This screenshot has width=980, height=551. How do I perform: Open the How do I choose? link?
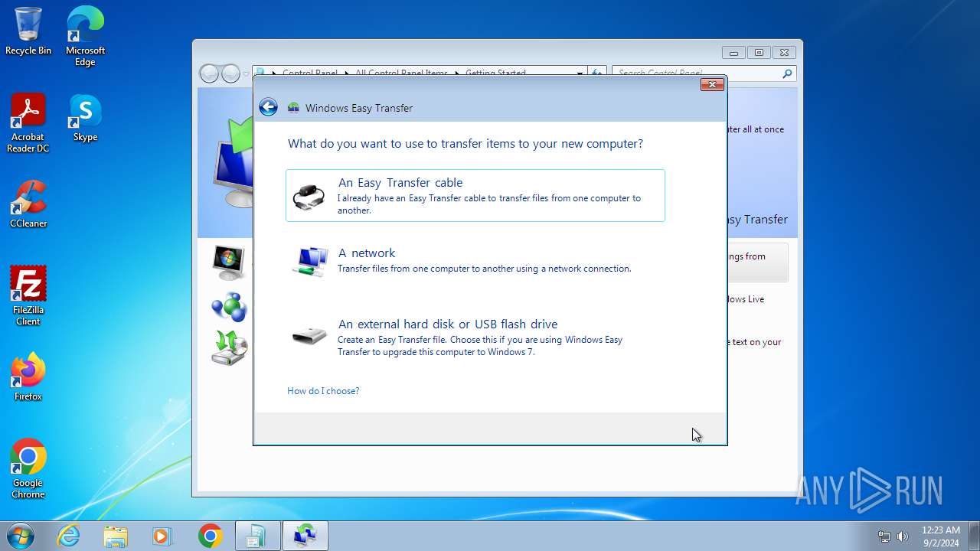coord(323,391)
